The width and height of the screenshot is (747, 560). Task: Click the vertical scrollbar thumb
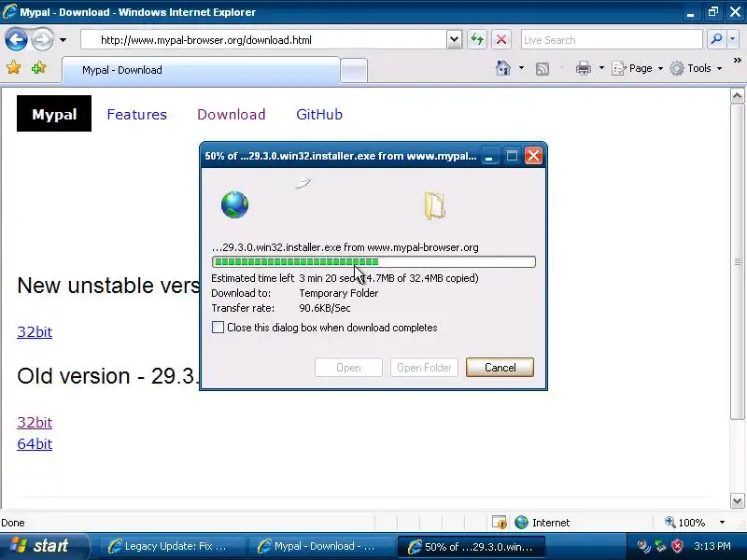click(x=737, y=261)
